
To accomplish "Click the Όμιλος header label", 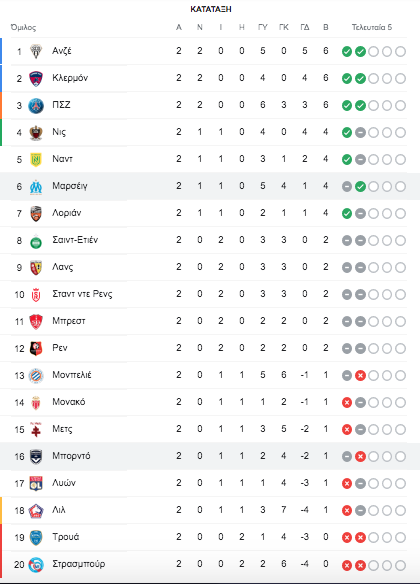I will tap(23, 28).
